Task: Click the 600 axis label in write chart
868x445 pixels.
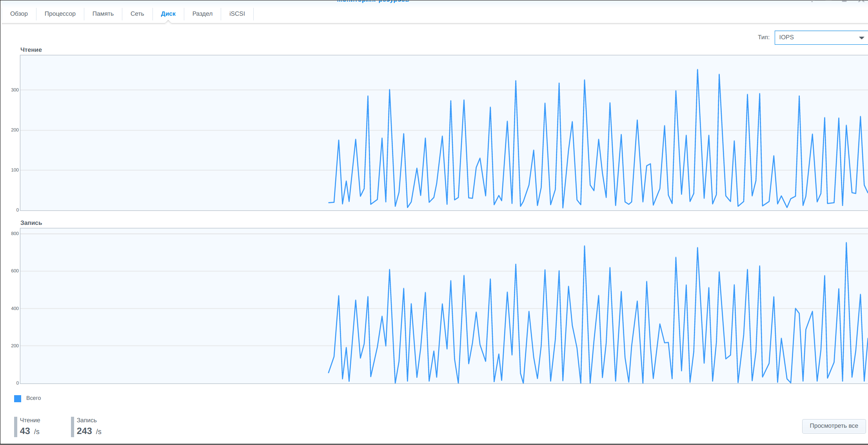Action: (x=15, y=271)
